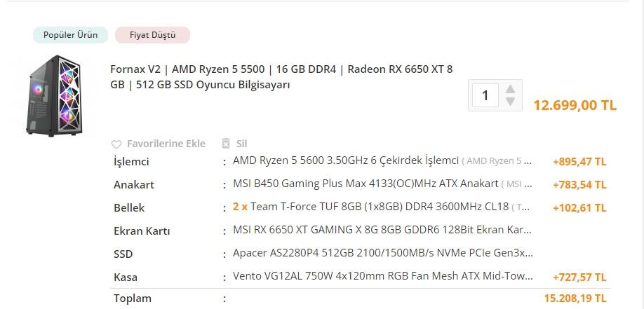This screenshot has height=309, width=644.
Task: Increase quantity with the up arrow
Action: (x=510, y=89)
